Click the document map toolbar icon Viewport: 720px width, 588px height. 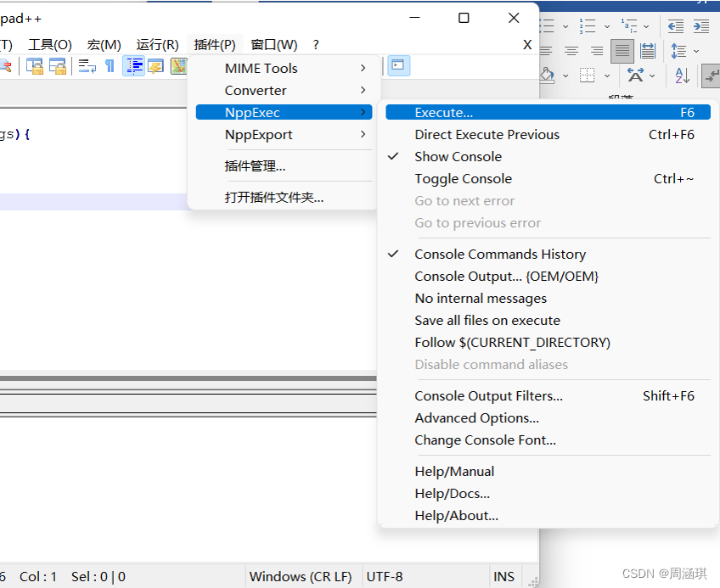point(178,66)
